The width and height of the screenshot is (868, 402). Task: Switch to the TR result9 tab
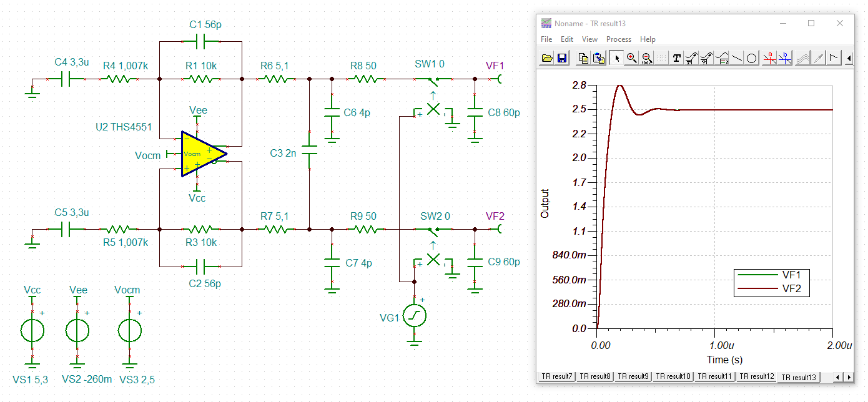point(634,376)
